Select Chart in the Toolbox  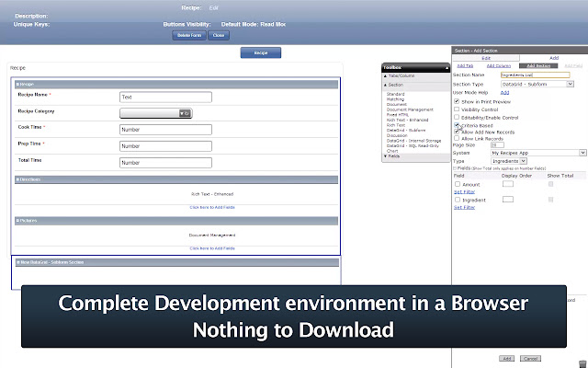click(x=392, y=151)
